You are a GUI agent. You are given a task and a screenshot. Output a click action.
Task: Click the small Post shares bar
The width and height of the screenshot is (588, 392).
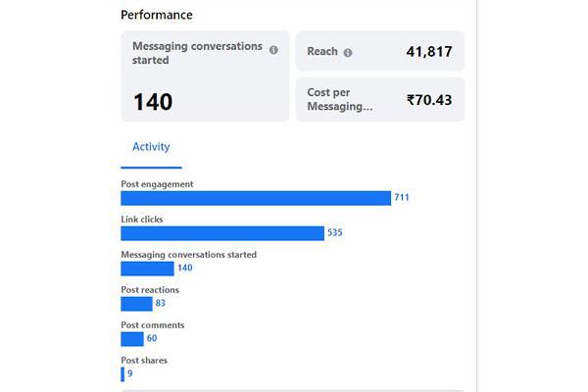[x=122, y=374]
